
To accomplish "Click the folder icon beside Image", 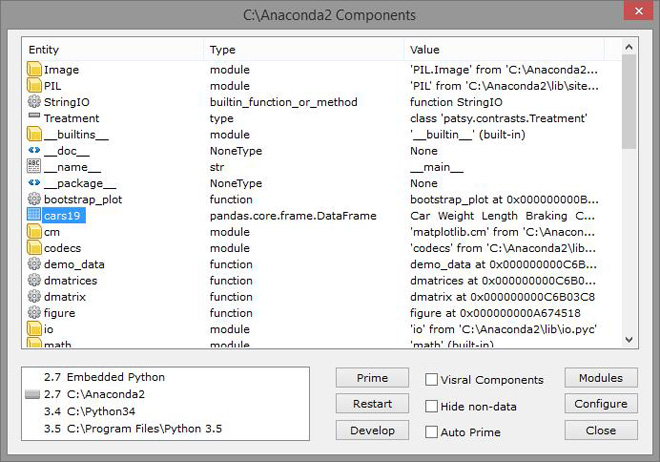I will coord(34,70).
